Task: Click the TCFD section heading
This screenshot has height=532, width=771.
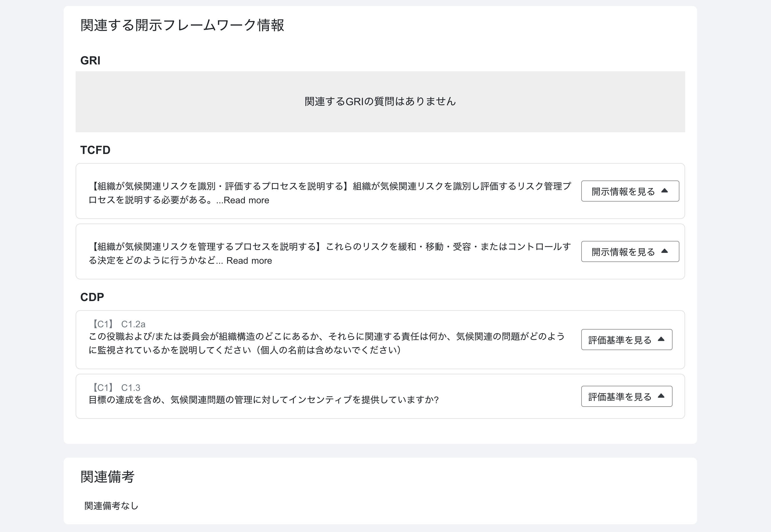Action: tap(95, 150)
